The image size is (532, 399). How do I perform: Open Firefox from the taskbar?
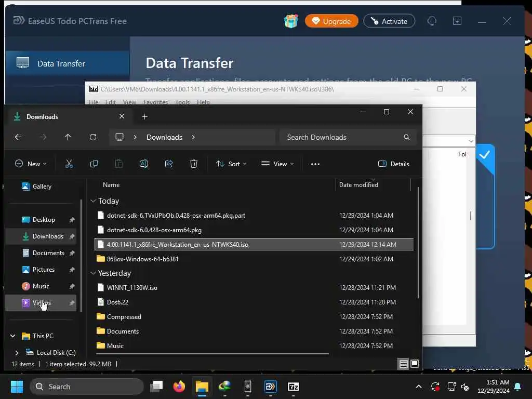coord(179,387)
